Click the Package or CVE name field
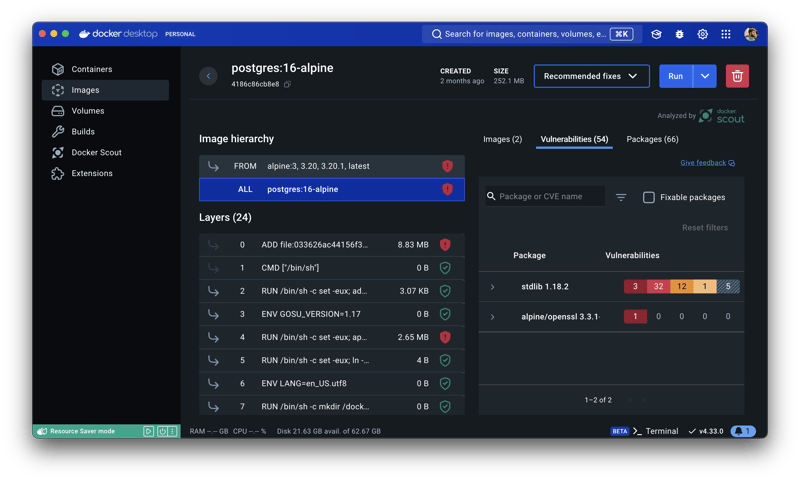This screenshot has width=800, height=481. click(545, 196)
